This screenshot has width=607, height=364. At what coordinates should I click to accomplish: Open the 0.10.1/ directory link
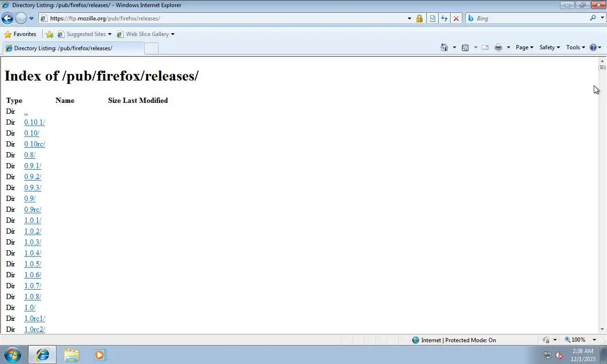coord(35,122)
